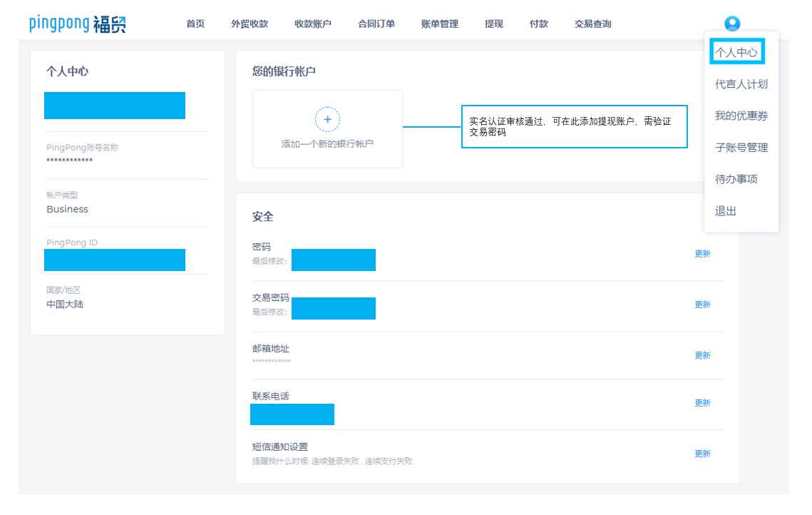Open 我的优惠券 from the account menu

pyautogui.click(x=739, y=116)
